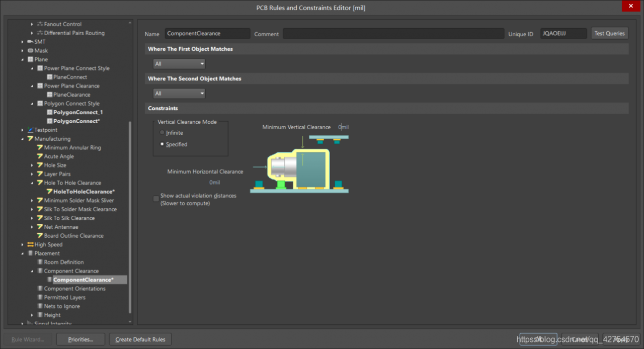Screen dimensions: 644x349
Task: Collapse the Placement tree node
Action: coord(23,253)
